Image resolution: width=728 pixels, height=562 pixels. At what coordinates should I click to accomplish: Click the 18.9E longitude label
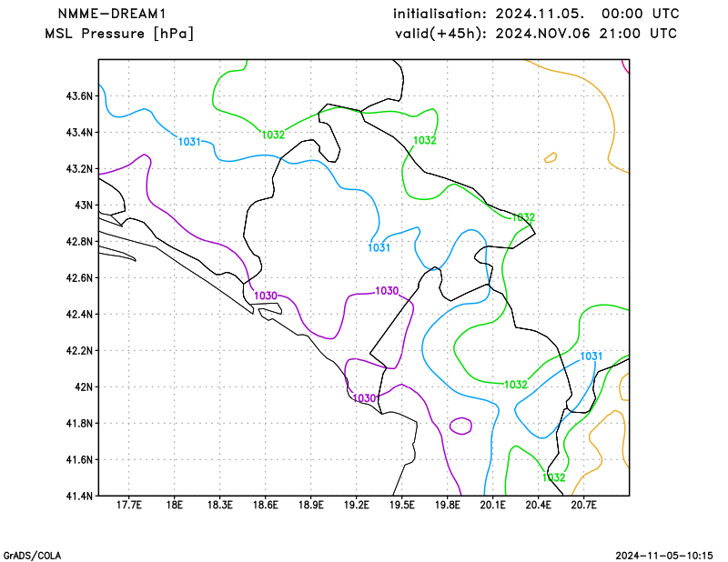click(311, 506)
